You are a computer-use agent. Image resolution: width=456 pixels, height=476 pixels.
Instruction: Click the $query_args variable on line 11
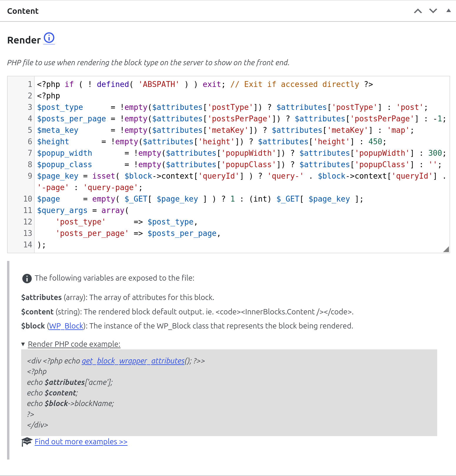point(62,210)
